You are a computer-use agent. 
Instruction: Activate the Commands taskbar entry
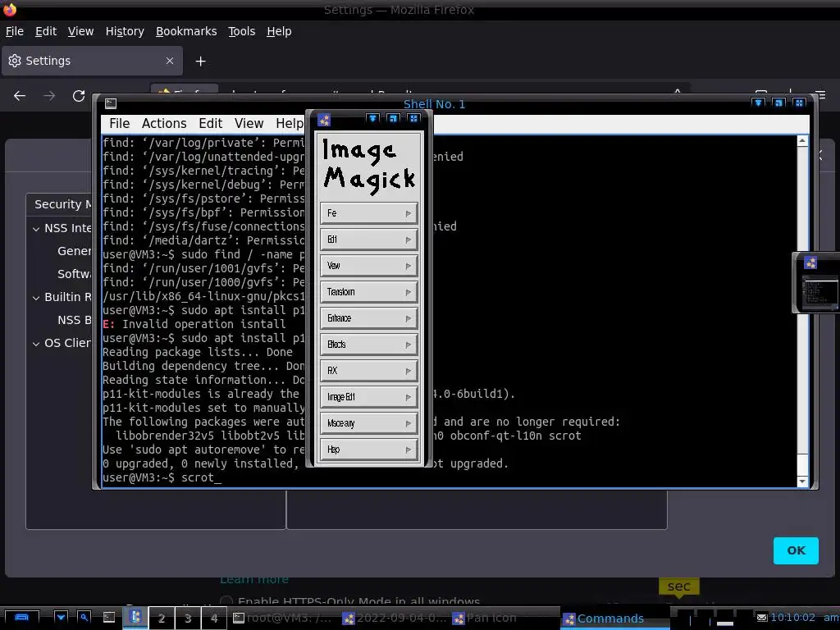point(614,619)
